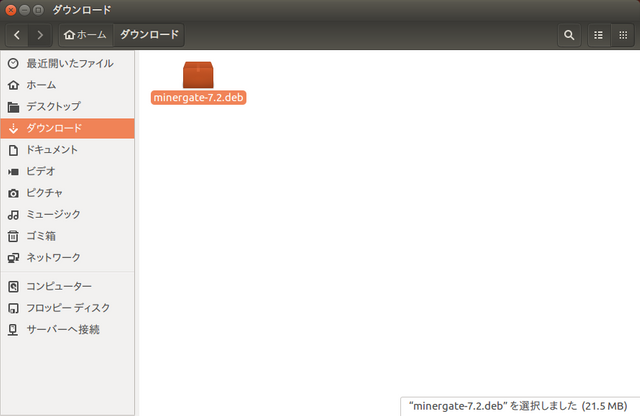Click the ホーム breadcrumb in path bar
The height and width of the screenshot is (416, 640).
coord(86,35)
